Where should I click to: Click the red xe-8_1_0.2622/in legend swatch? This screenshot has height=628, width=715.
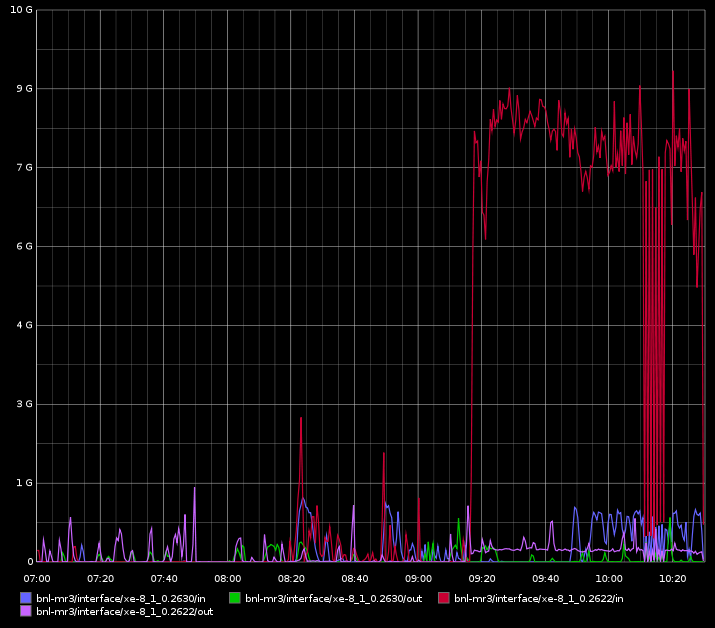coord(444,598)
